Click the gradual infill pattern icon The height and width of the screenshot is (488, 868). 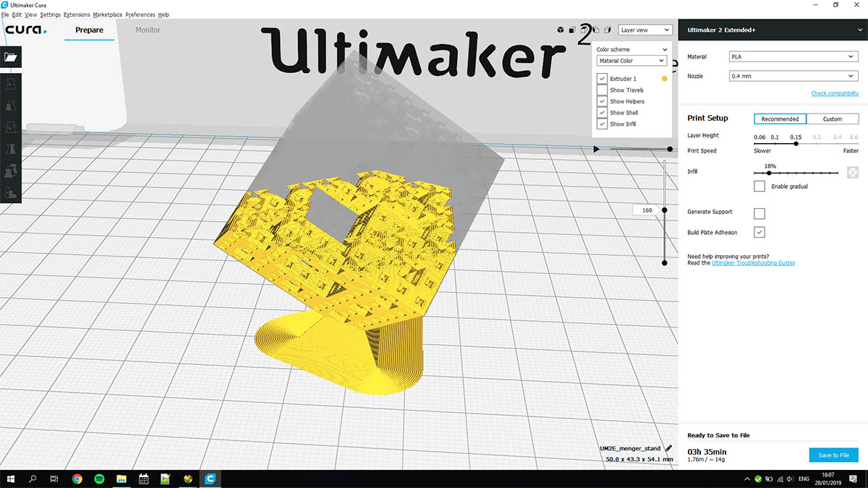point(853,172)
